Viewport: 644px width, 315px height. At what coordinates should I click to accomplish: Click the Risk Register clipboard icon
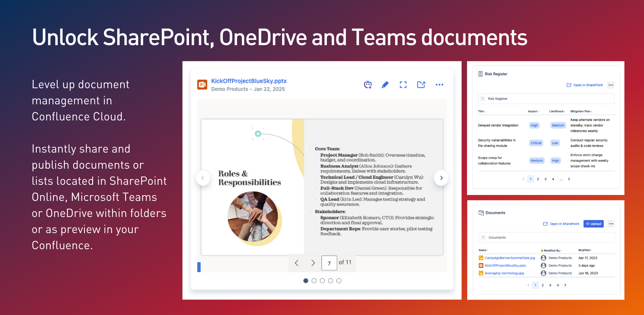(480, 73)
